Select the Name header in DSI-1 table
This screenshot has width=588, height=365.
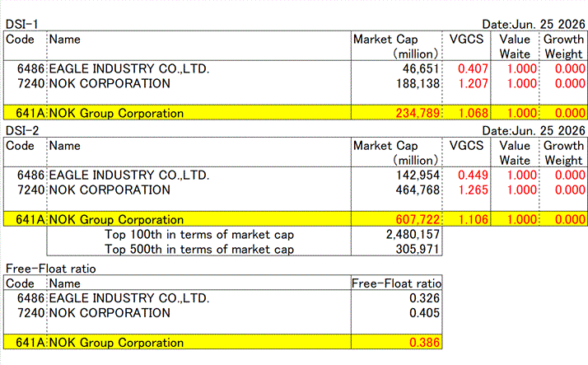[64, 40]
